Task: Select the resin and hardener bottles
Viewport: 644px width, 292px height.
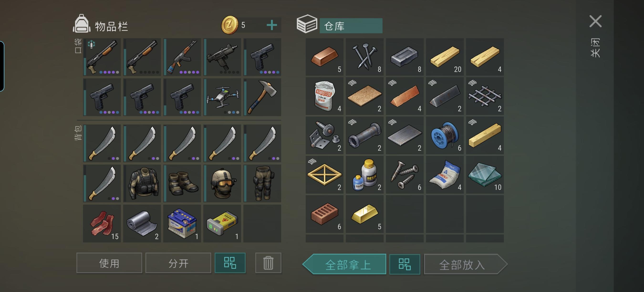Action: tap(365, 174)
